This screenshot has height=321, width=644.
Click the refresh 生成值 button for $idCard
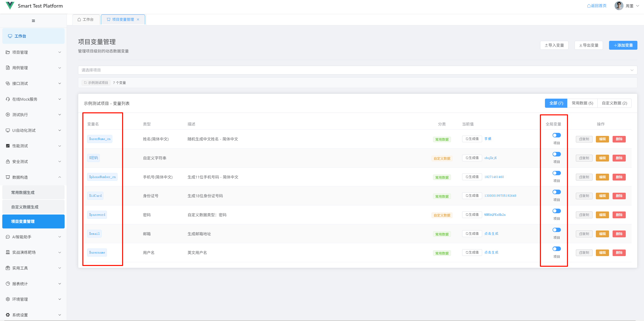point(472,196)
